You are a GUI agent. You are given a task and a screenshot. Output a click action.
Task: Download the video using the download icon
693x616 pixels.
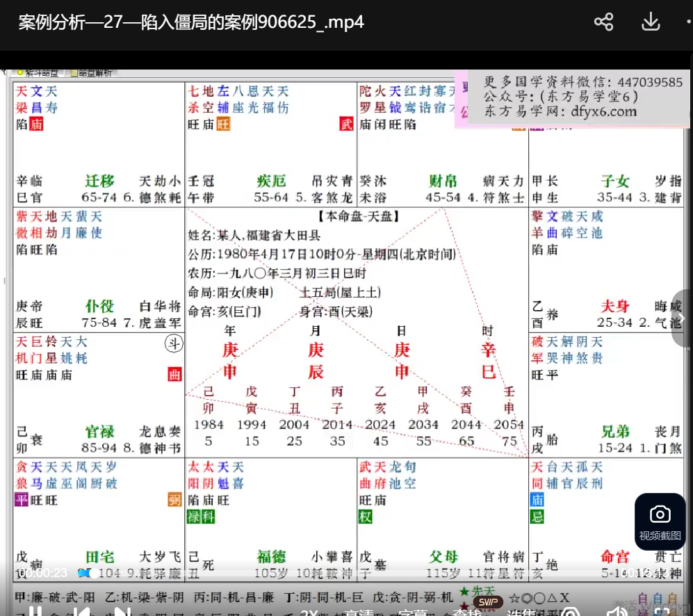tap(650, 22)
